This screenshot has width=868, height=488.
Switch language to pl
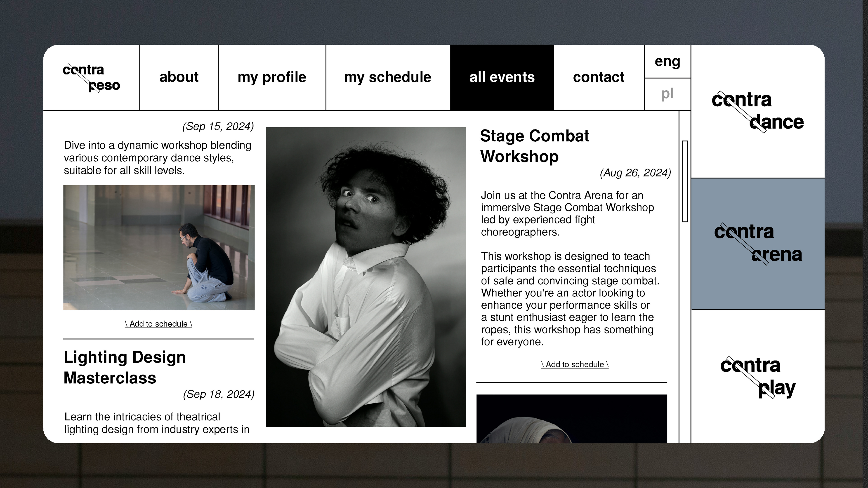click(668, 94)
